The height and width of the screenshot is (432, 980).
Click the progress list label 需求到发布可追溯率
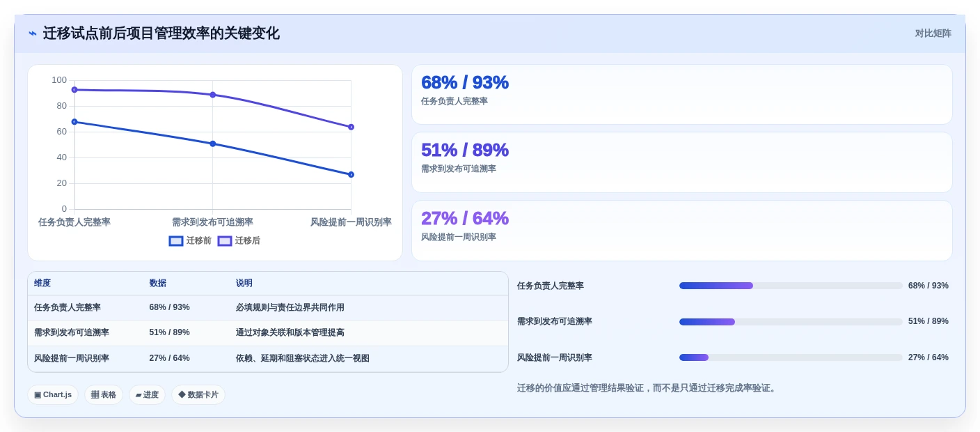(555, 322)
